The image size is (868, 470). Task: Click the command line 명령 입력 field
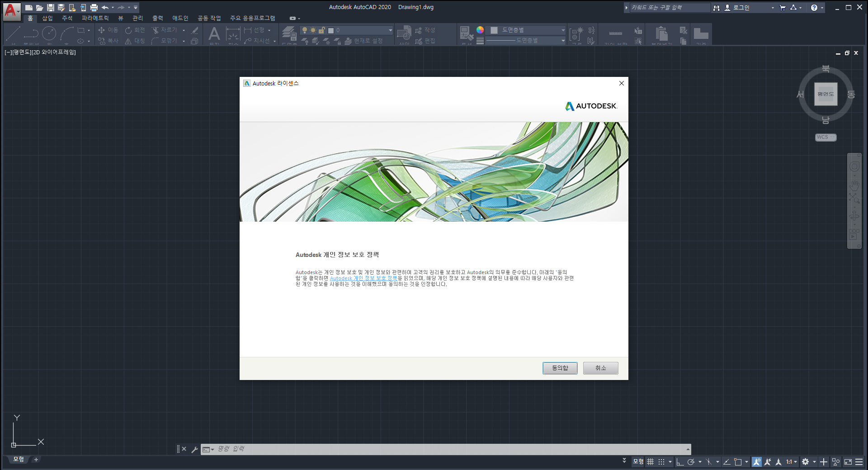click(451, 449)
